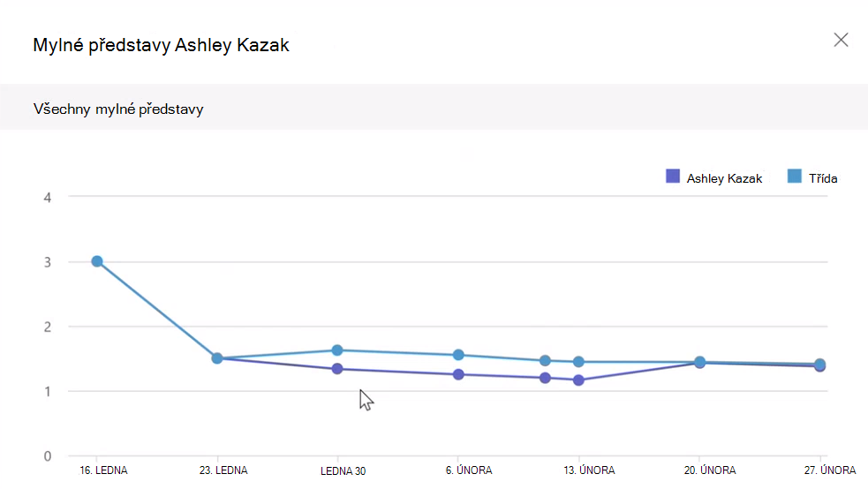
Task: Select Třída point on Ledna 30
Action: click(x=337, y=350)
